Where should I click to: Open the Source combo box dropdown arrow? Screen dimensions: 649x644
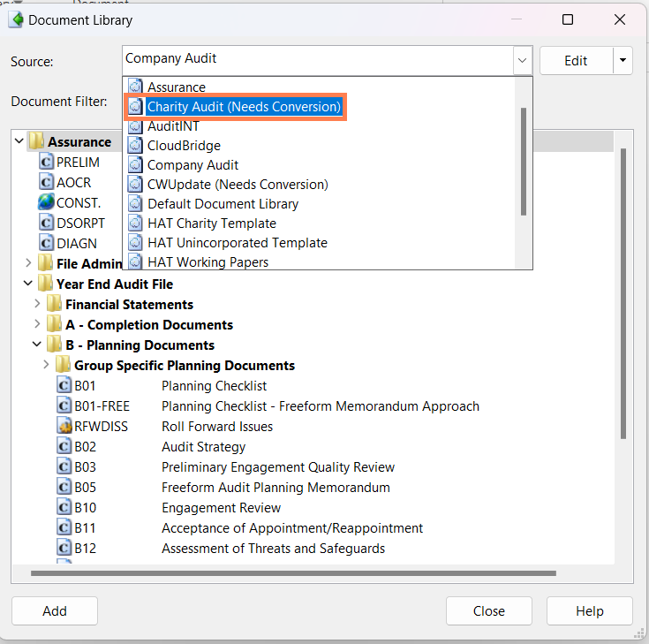click(523, 60)
